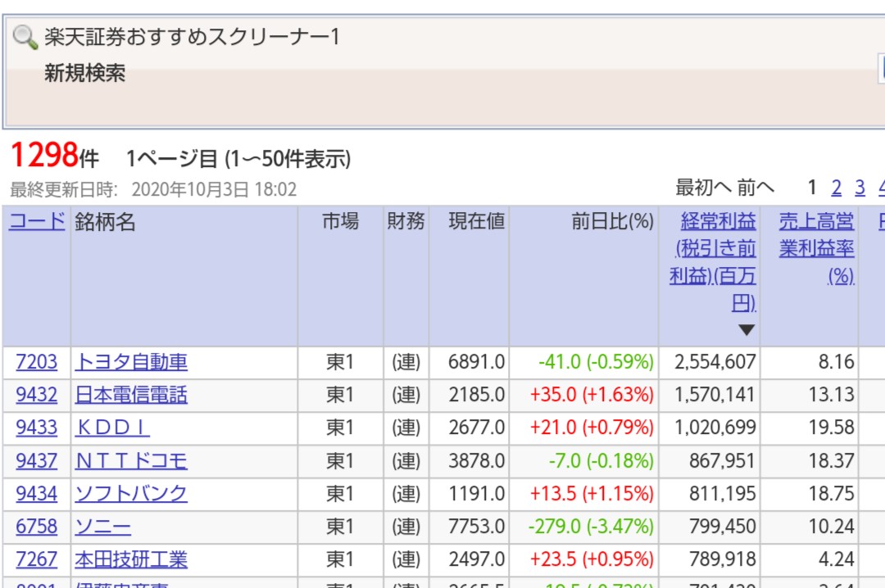Click the profit value 2,554,607

(x=715, y=362)
